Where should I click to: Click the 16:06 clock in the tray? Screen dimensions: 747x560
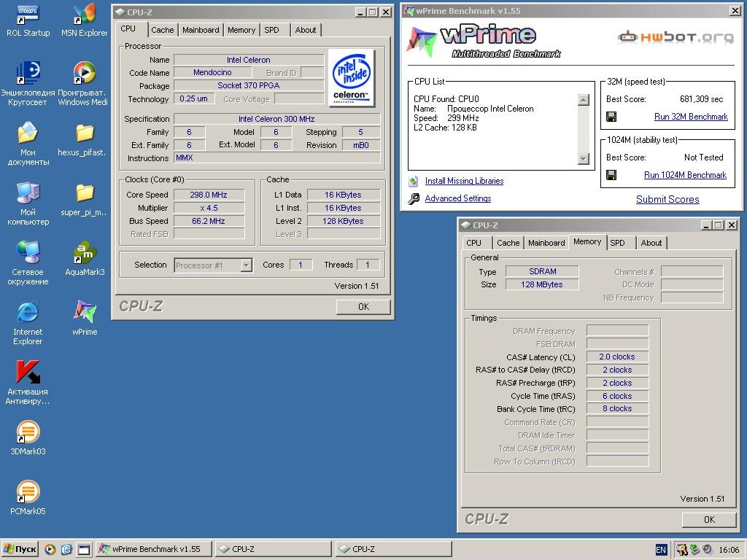pos(729,550)
